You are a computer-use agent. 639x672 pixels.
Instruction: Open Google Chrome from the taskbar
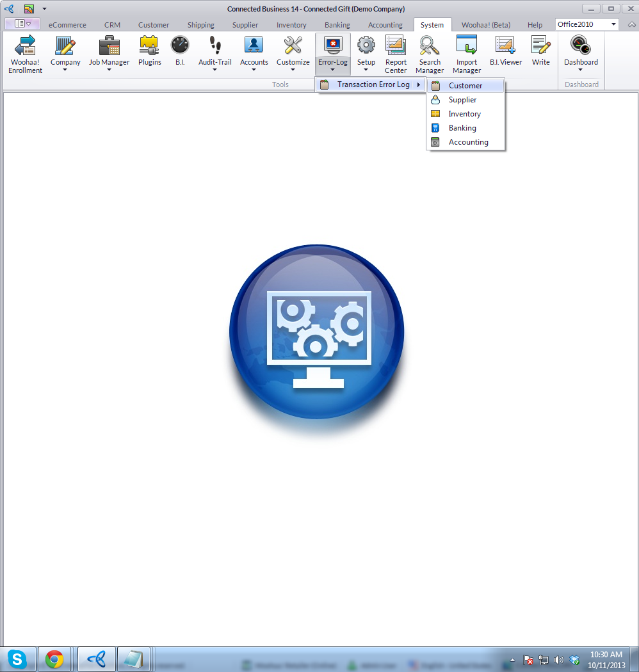(54, 659)
